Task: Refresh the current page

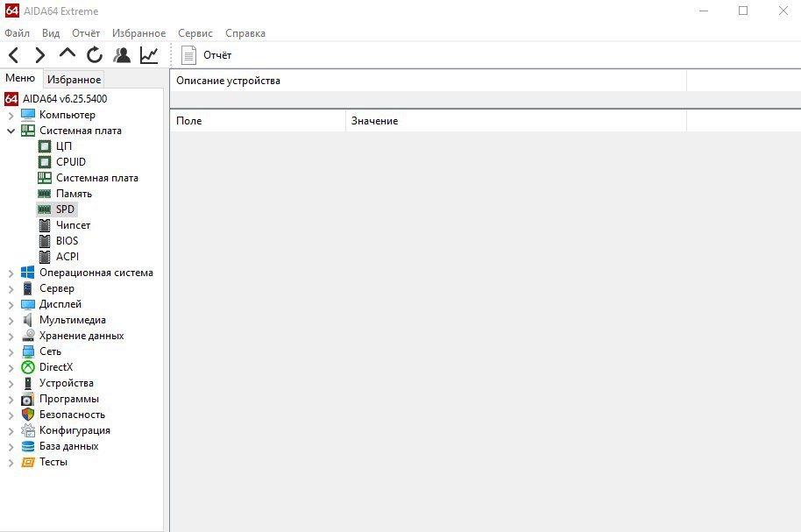Action: [x=95, y=55]
